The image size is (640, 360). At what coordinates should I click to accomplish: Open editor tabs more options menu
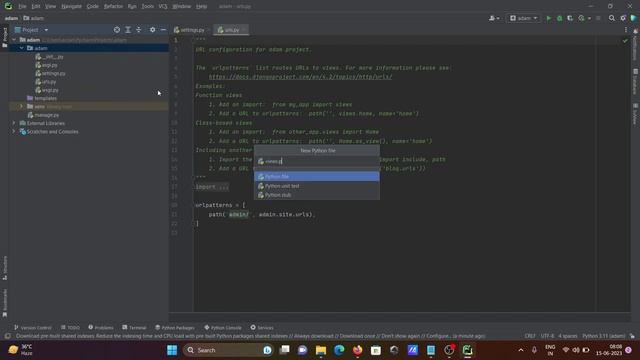coord(626,30)
